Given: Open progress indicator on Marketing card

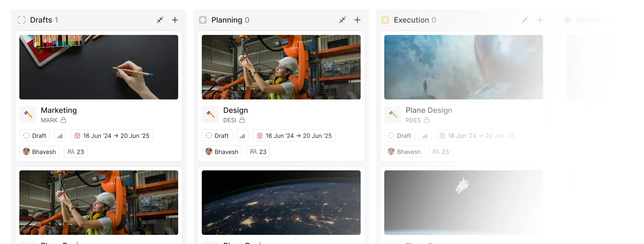Looking at the screenshot, I should click(x=60, y=135).
